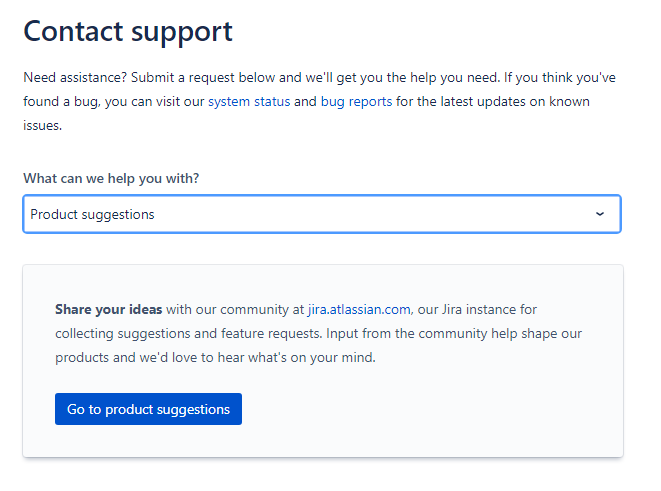Open the bug reports link
The image size is (661, 491).
pyautogui.click(x=356, y=102)
